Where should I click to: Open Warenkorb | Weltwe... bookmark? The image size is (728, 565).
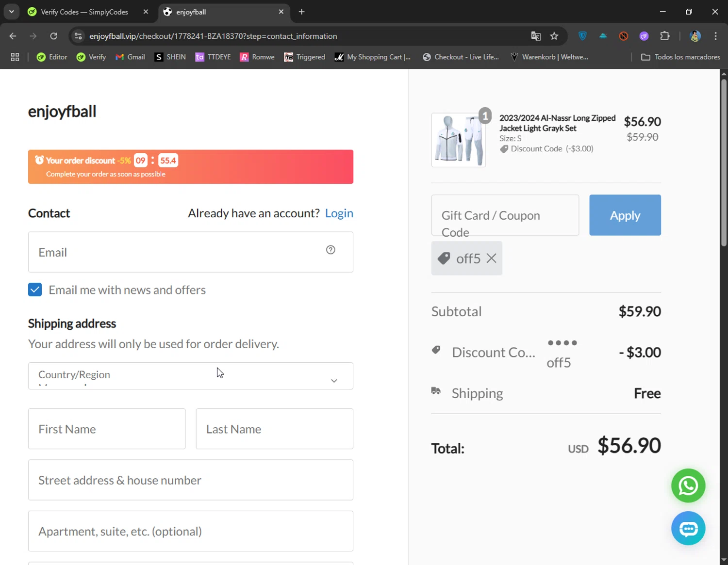pyautogui.click(x=549, y=57)
